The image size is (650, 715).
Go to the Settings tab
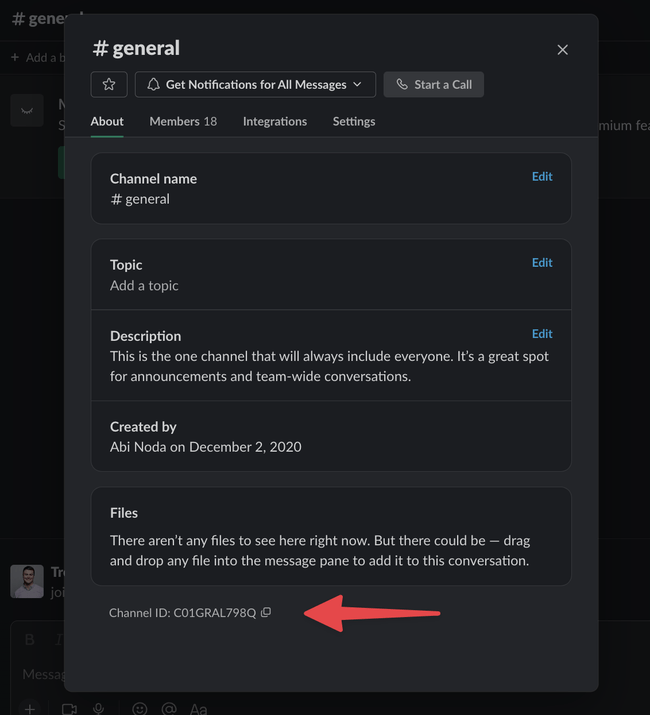354,121
